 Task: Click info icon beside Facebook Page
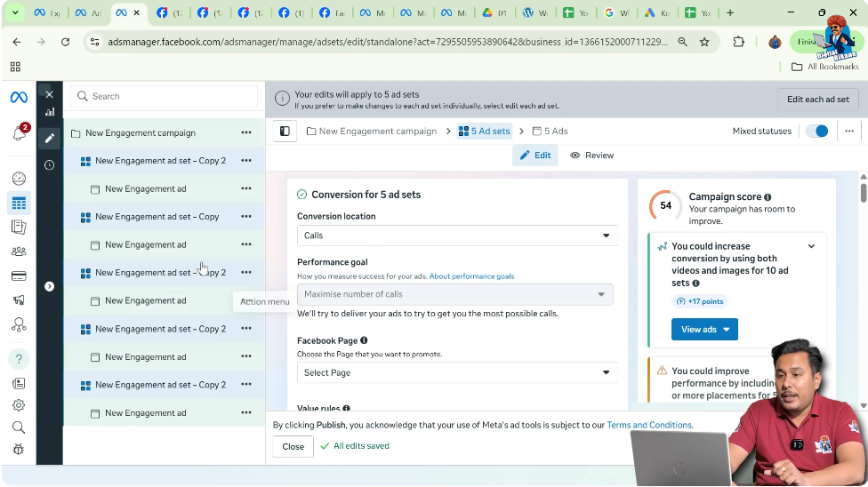364,340
